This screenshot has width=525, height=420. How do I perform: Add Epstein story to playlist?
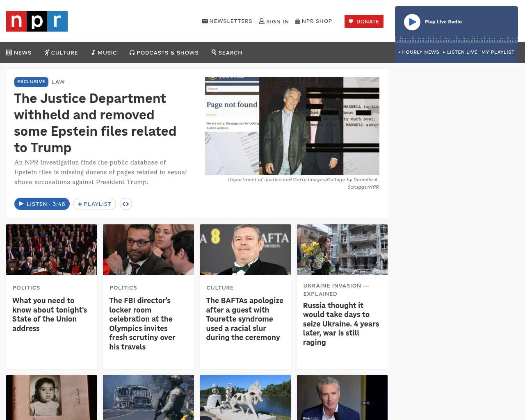click(x=95, y=204)
